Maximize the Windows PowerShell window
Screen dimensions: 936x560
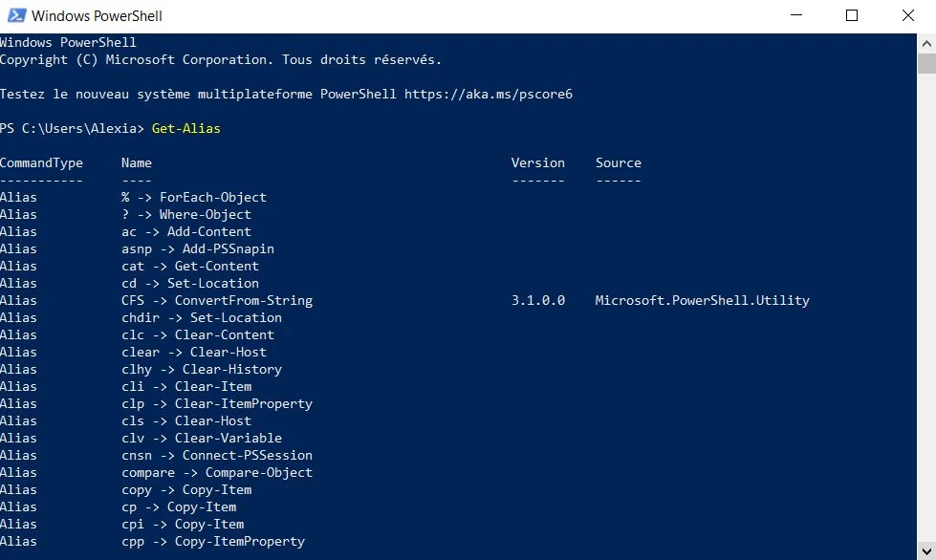click(852, 15)
